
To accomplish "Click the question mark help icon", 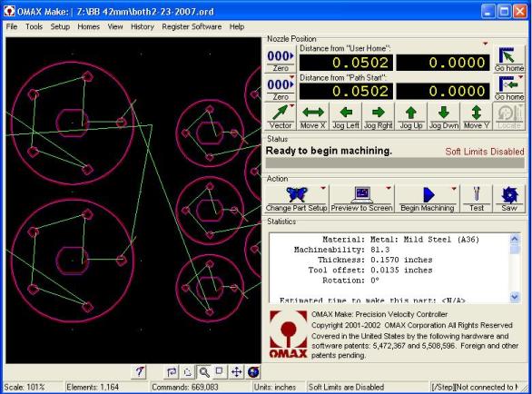I will click(x=140, y=372).
